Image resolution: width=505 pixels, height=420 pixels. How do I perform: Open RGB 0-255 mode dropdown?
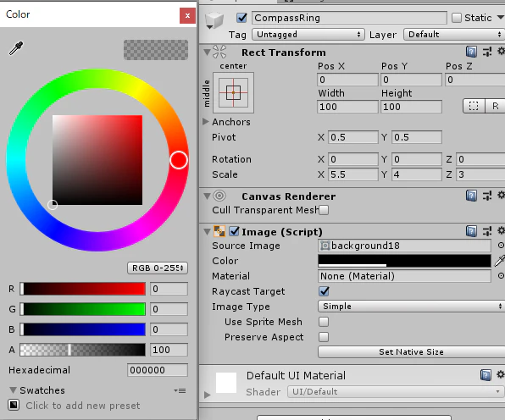click(158, 268)
